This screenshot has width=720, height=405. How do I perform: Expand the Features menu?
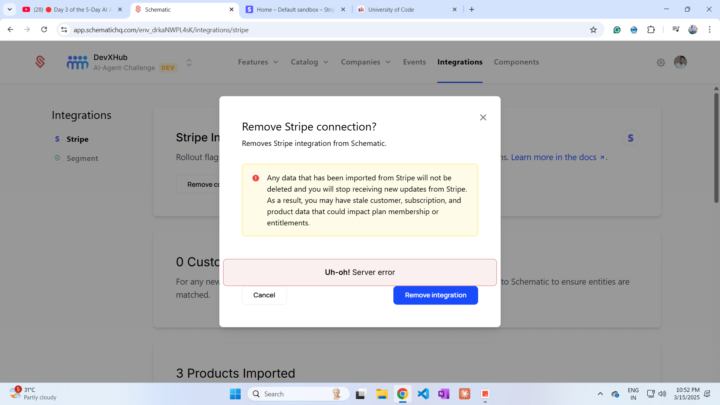coord(258,62)
